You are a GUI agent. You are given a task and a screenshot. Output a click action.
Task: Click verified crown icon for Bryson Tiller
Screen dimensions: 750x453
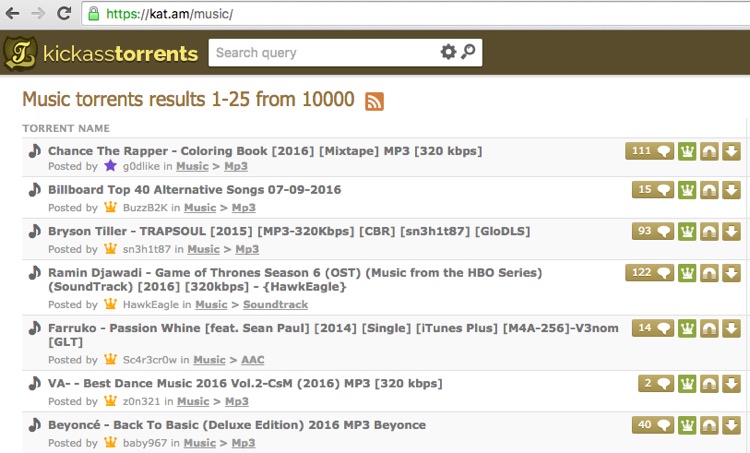point(687,232)
